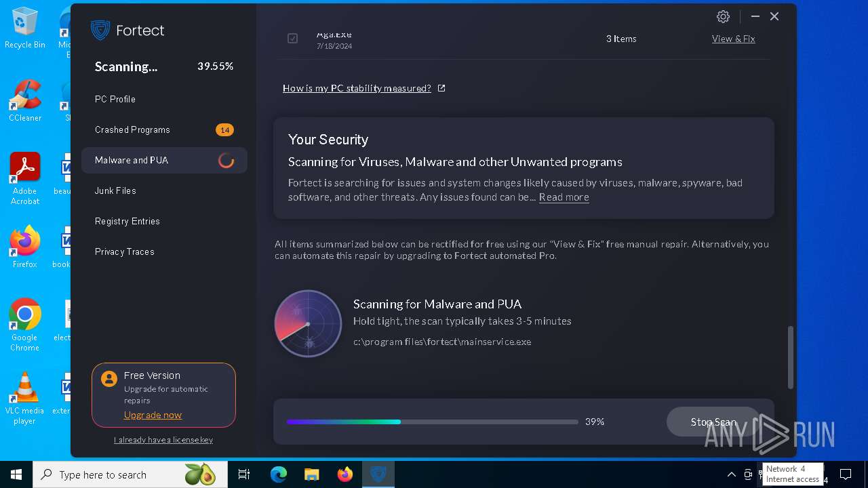Screen dimensions: 868x488
Task: Click 'Scanning for Malware and PUA' heading
Action: [x=437, y=304]
